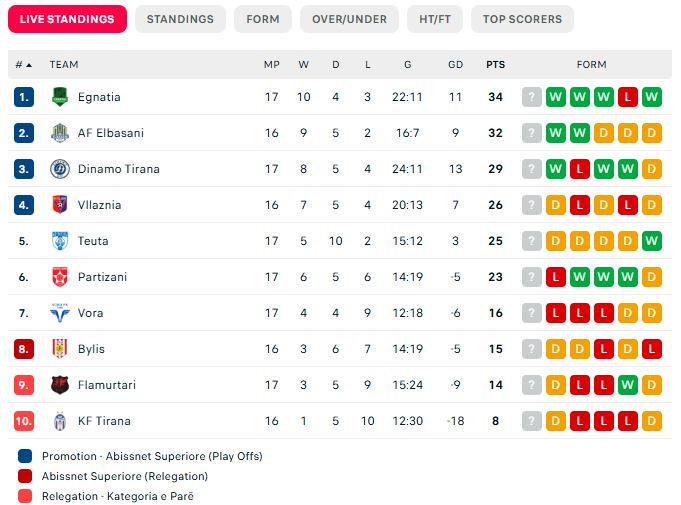Click the Flamurtari club crest

coord(60,385)
